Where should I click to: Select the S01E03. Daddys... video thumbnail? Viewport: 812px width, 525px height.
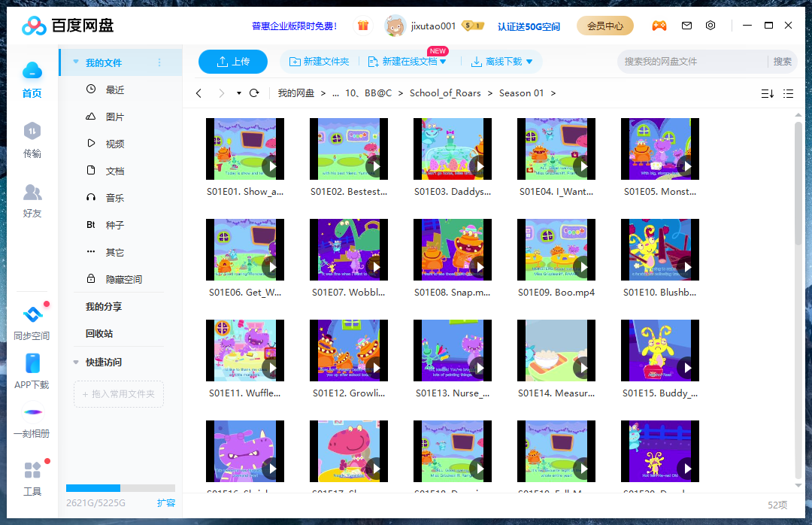pos(453,149)
